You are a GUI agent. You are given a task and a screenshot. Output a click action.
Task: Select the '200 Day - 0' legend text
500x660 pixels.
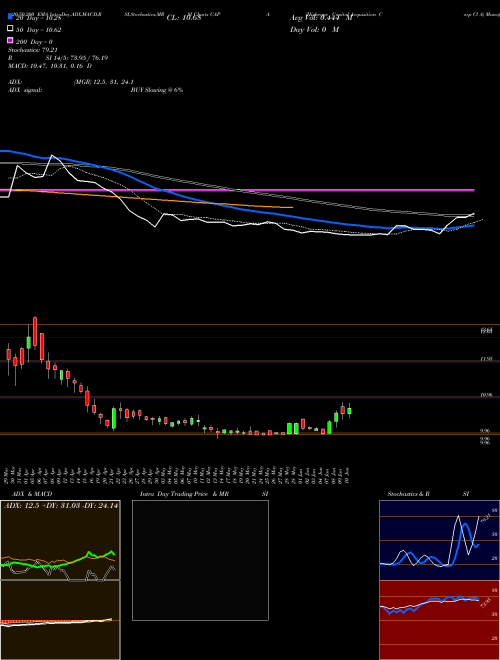35,42
